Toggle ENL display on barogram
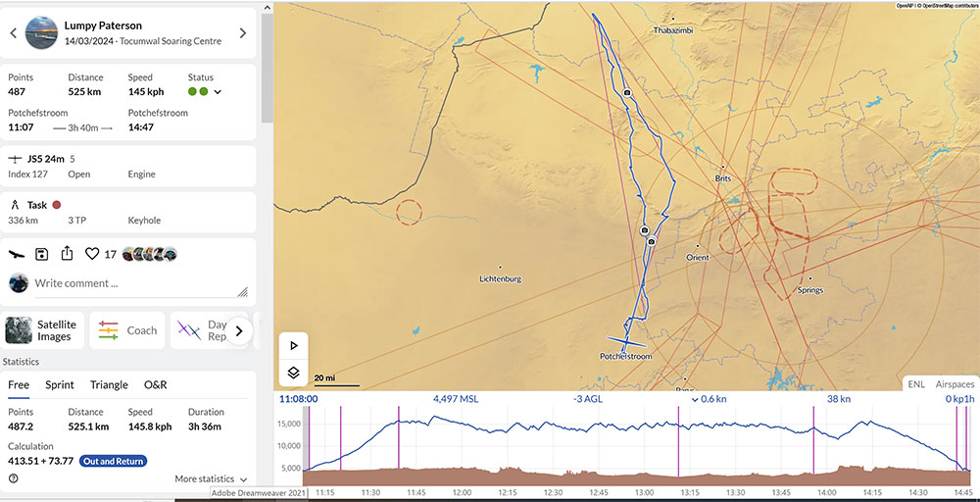980x502 pixels. (915, 384)
